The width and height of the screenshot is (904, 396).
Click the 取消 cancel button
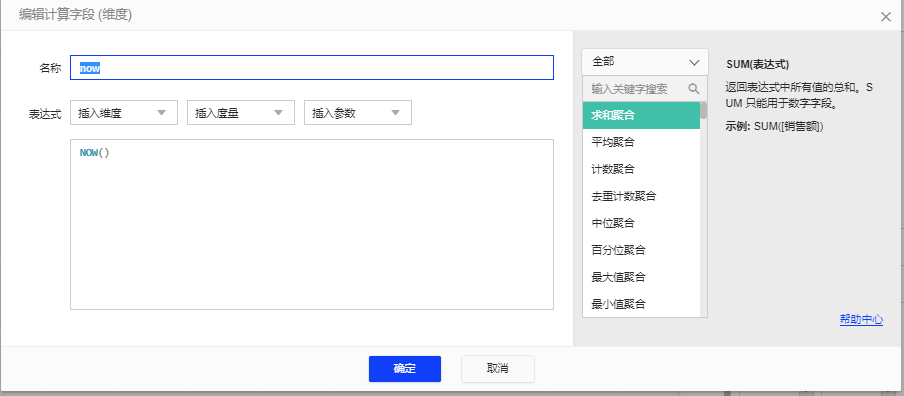pos(498,369)
